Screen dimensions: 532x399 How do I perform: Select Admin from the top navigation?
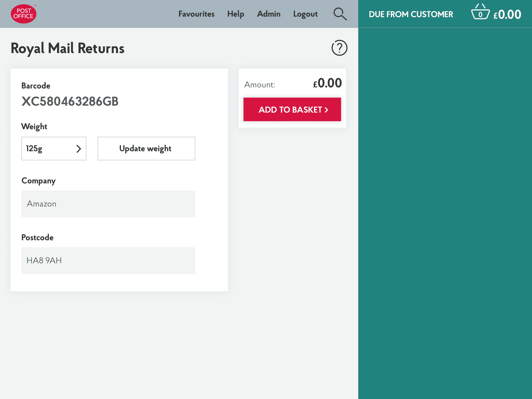269,14
